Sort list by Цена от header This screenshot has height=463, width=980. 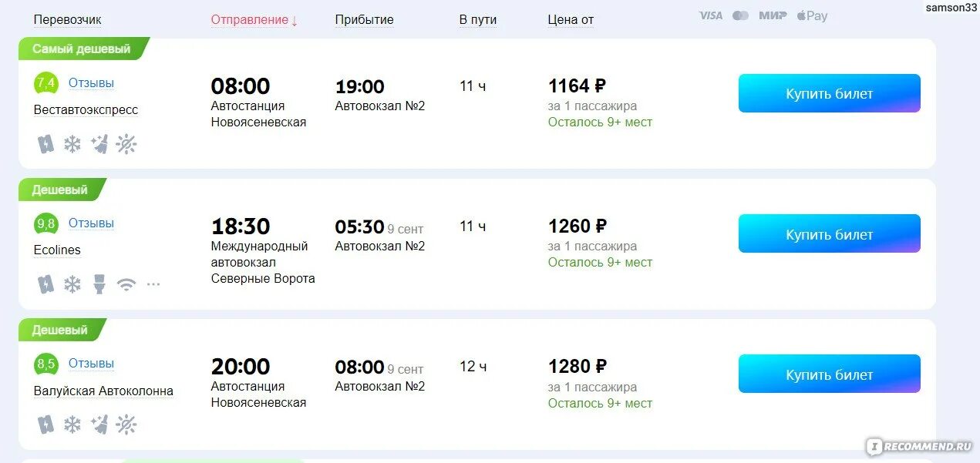pyautogui.click(x=571, y=20)
